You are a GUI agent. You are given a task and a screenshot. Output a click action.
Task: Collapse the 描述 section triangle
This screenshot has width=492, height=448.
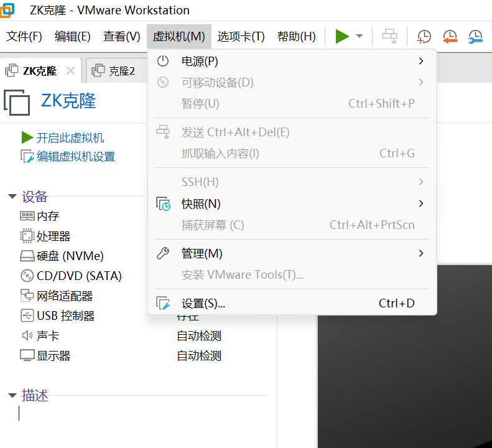tap(12, 395)
